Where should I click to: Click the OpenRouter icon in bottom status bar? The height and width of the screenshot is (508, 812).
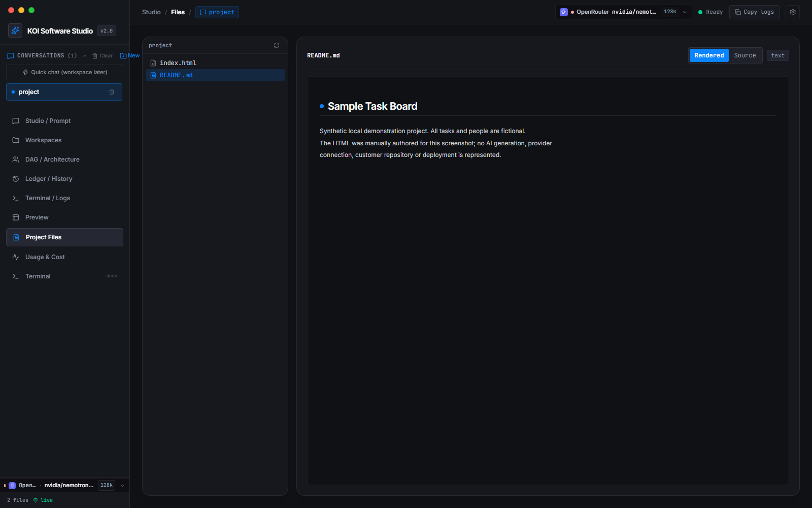12,486
